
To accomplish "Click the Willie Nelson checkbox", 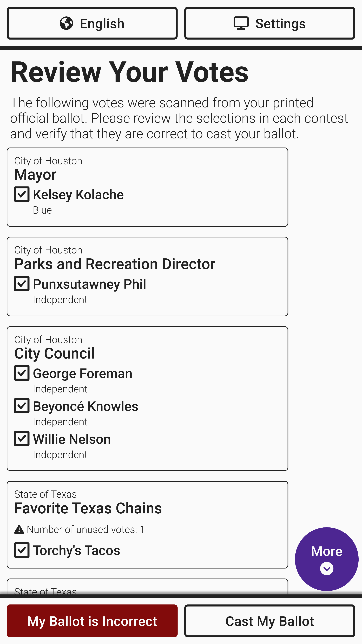I will [x=22, y=438].
